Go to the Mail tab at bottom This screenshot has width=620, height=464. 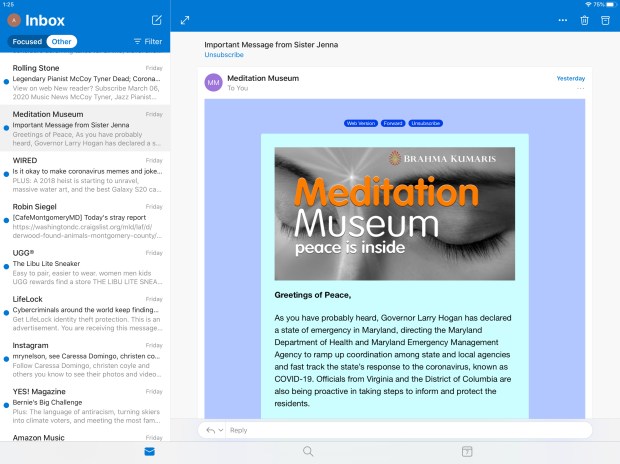[x=149, y=452]
